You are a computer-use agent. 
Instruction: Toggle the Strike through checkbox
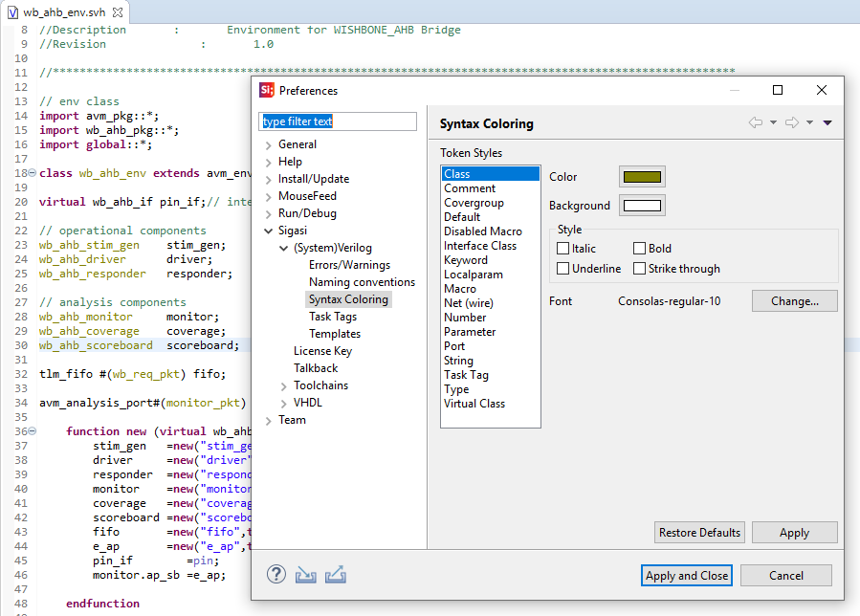pyautogui.click(x=640, y=268)
